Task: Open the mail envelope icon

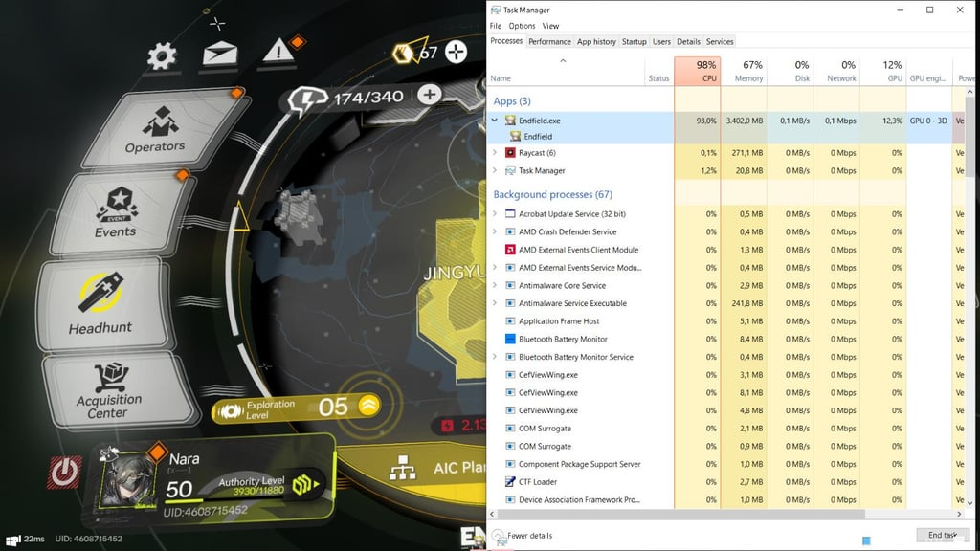Action: tap(220, 55)
